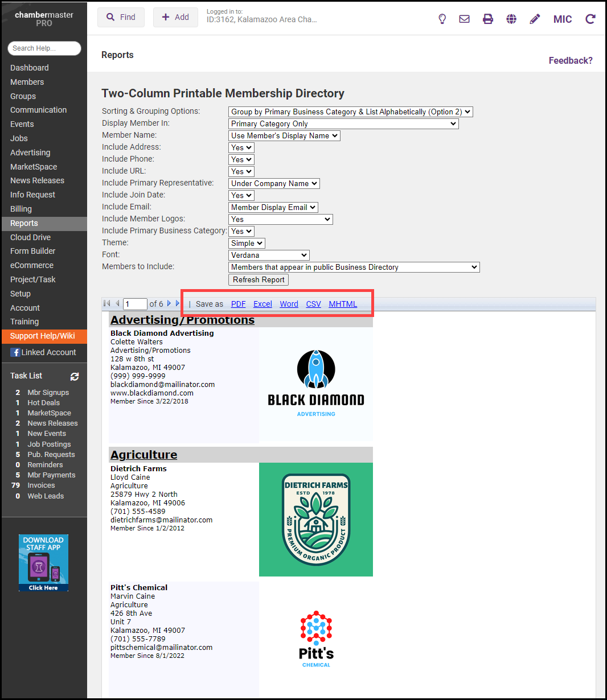Click the pencil edit icon
This screenshot has height=700, width=607.
535,19
